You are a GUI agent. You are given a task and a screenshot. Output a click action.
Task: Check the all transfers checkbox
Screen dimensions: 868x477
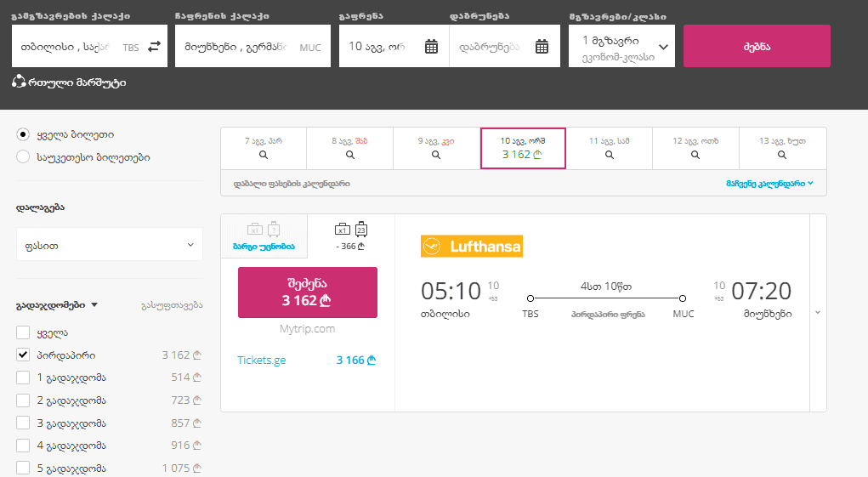coord(23,332)
